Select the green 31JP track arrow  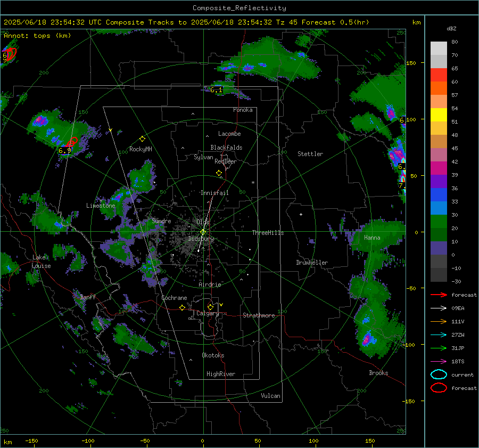click(x=439, y=348)
